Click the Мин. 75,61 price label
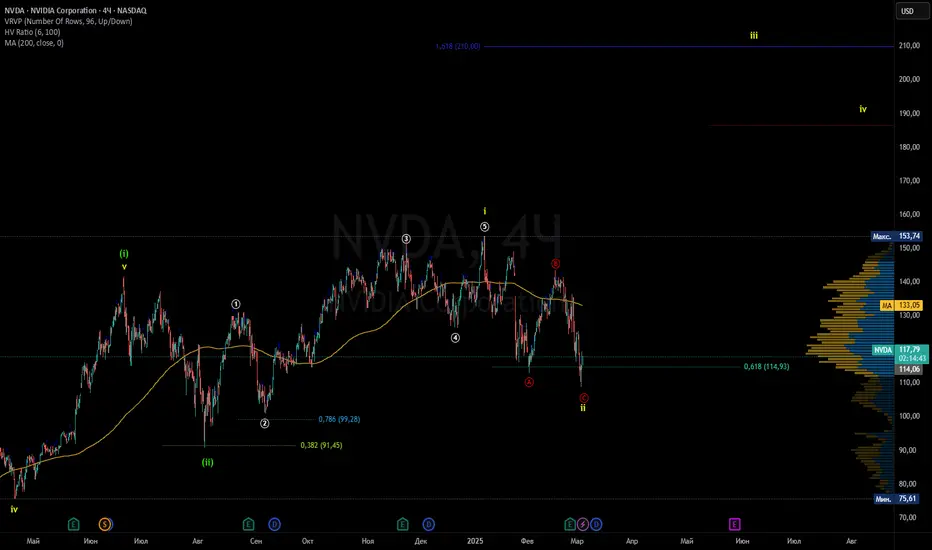The height and width of the screenshot is (550, 932). pos(897,499)
